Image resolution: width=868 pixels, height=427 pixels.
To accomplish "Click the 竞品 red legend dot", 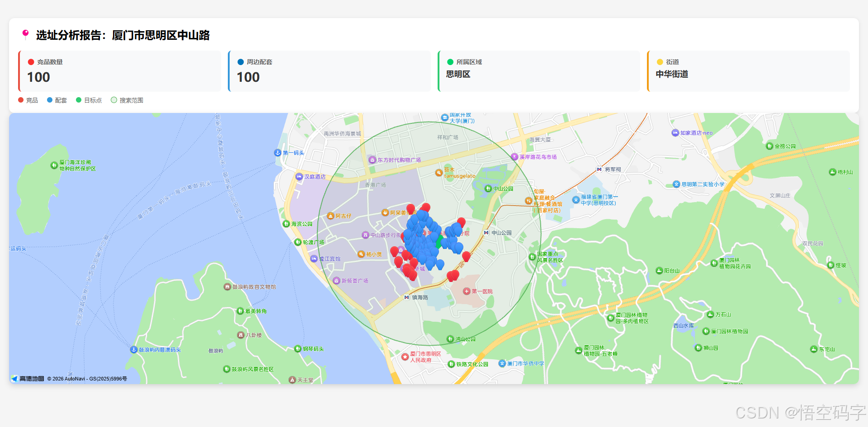I will click(x=21, y=100).
